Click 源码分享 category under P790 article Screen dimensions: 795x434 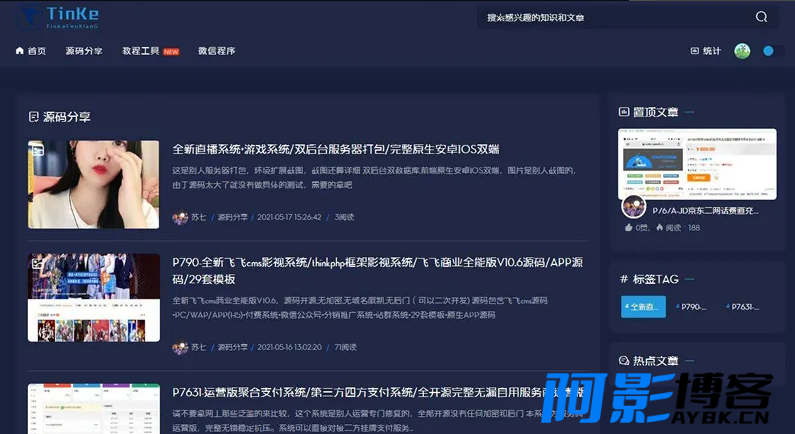coord(233,347)
